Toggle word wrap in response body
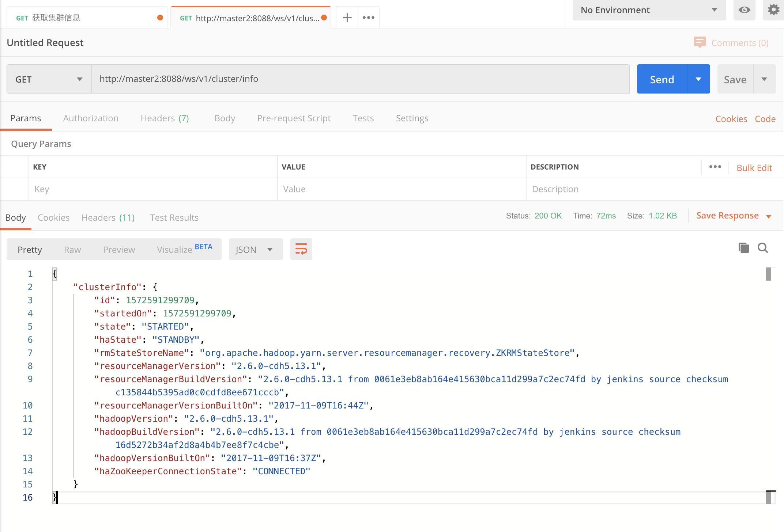 point(301,250)
